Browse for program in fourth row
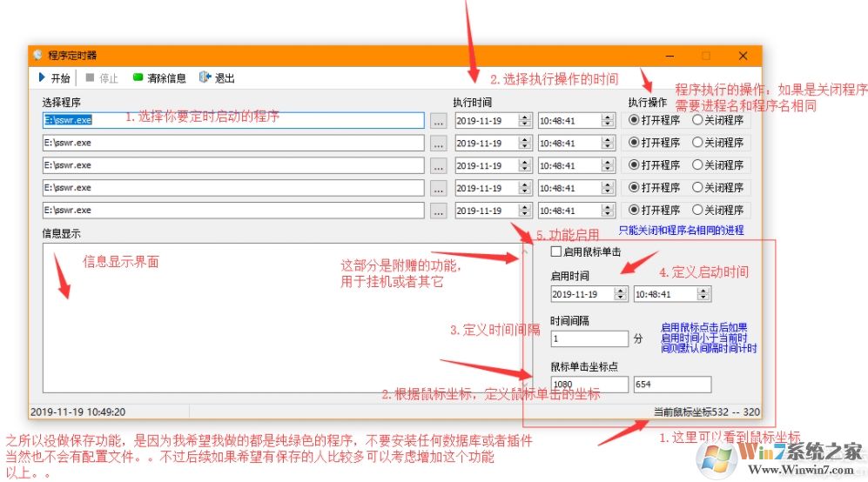The image size is (868, 482). (x=439, y=188)
